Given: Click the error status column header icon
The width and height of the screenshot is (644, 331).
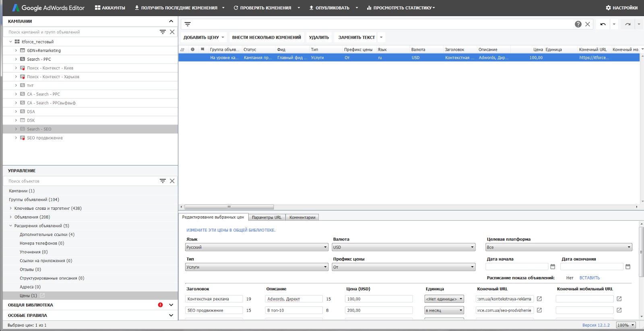Looking at the screenshot, I should (x=192, y=50).
